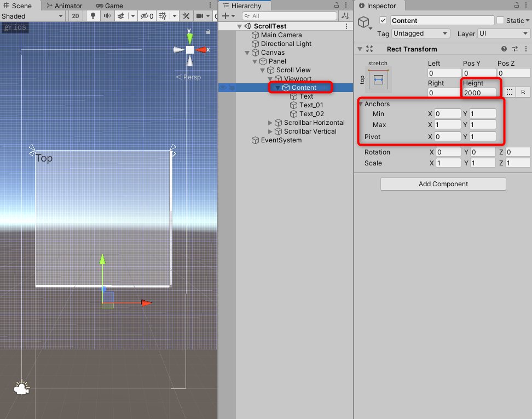Viewport: 532px width, 419px height.
Task: Switch to Game tab
Action: [109, 6]
